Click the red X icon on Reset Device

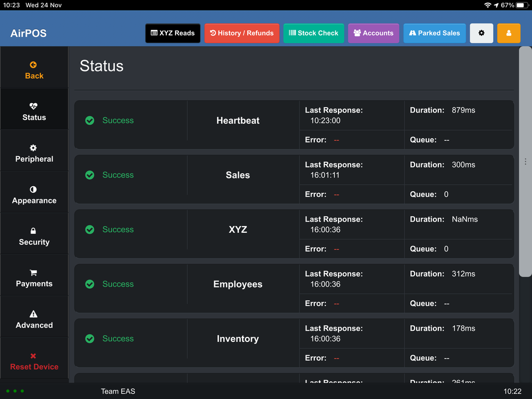pos(34,355)
